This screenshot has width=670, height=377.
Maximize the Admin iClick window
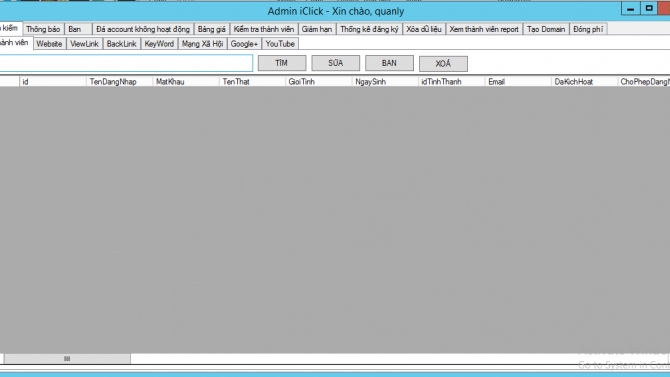pyautogui.click(x=649, y=9)
